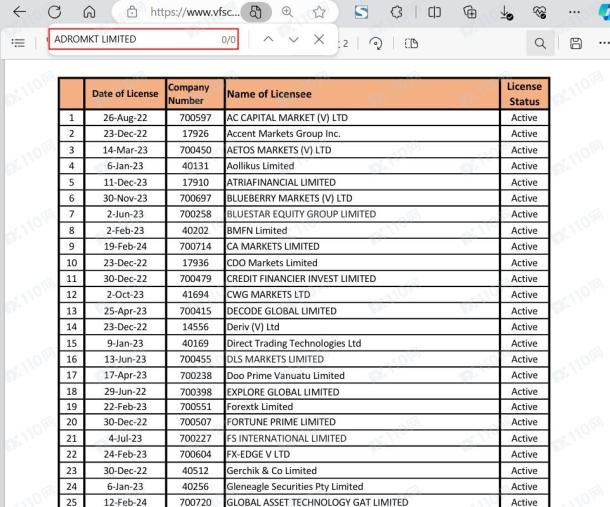
Task: Open the browser Extensions puzzle icon
Action: click(396, 12)
